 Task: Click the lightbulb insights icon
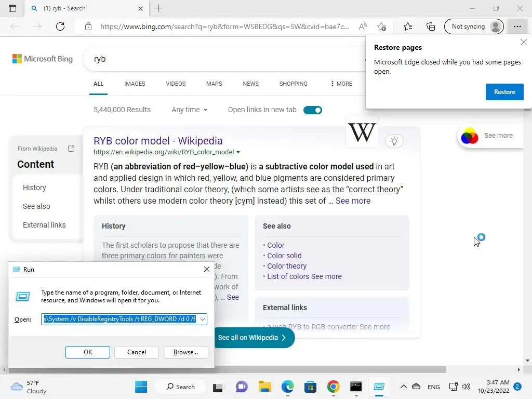click(x=394, y=141)
